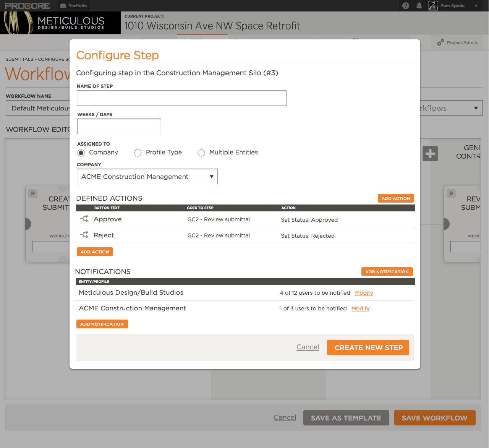Click the Reject action row text
Viewport: 489px width, 448px height.
[104, 235]
